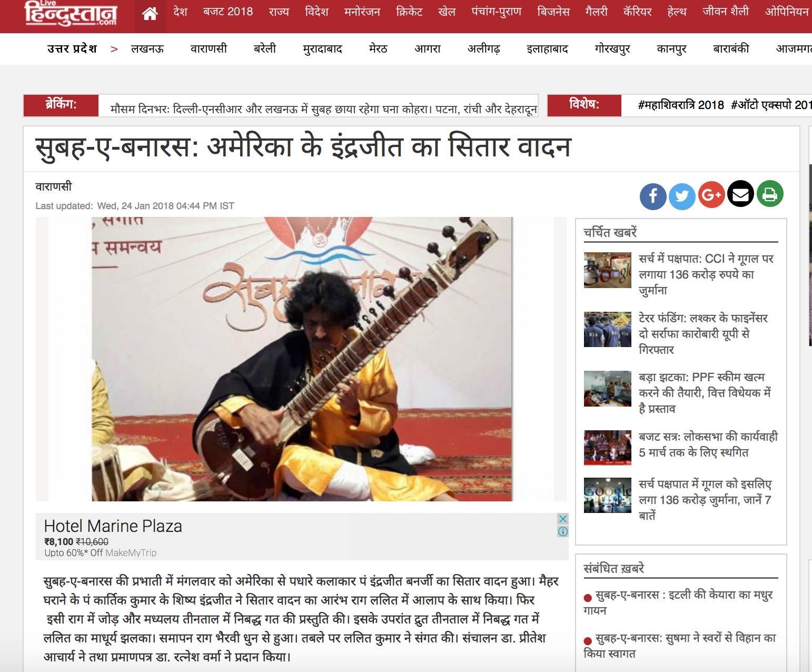
Task: Click the sitar player article image
Action: 301,359
